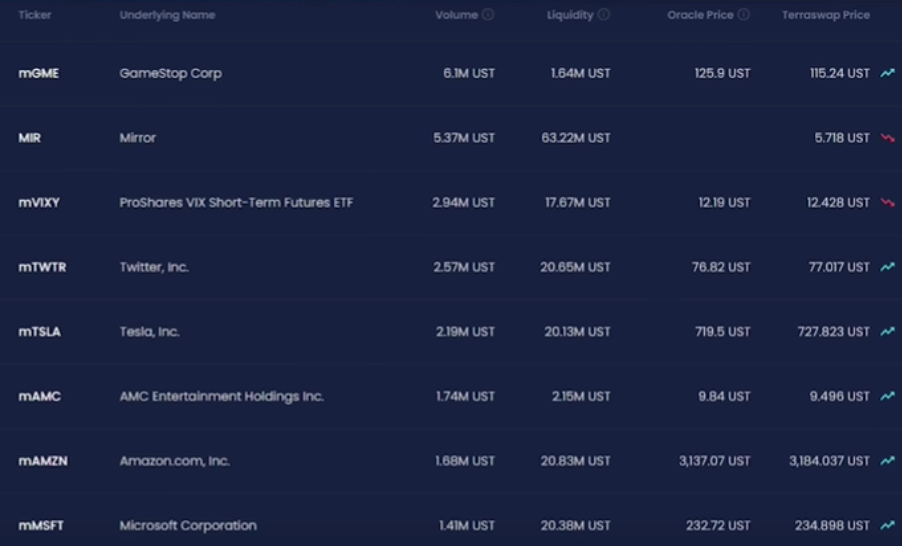Open AMC Entertainment Holdings Inc. name
This screenshot has height=546, width=902.
point(221,396)
